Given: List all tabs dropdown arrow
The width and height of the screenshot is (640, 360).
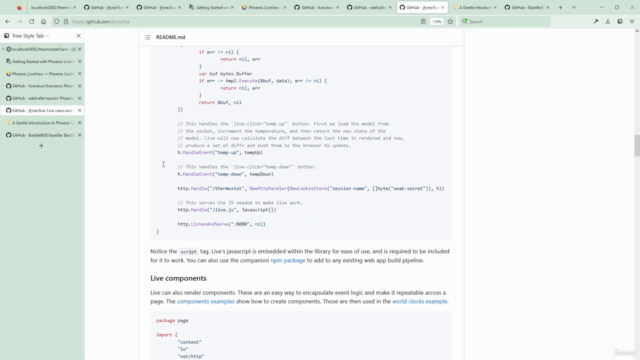Looking at the screenshot, I should 574,7.
